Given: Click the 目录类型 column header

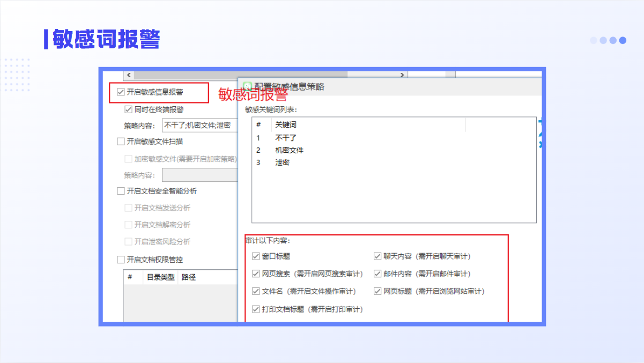Looking at the screenshot, I should coord(160,277).
